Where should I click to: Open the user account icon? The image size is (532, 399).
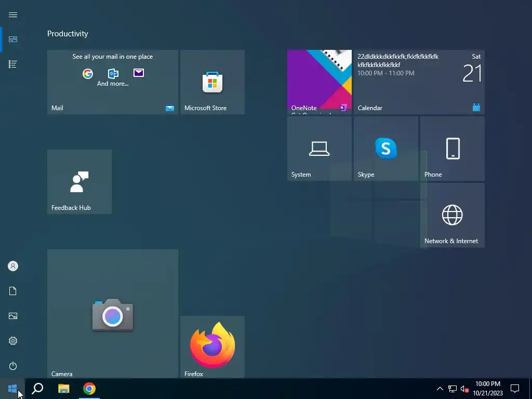(x=13, y=266)
